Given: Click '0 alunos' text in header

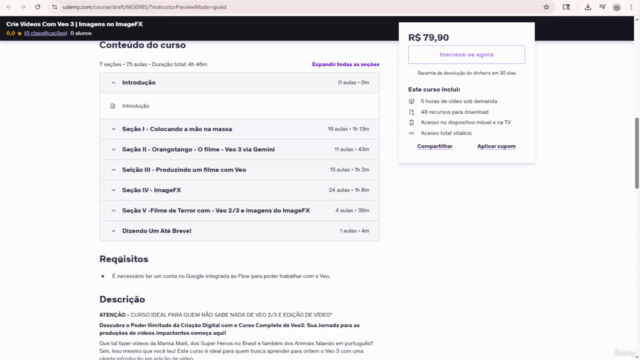Looking at the screenshot, I should click(x=81, y=33).
